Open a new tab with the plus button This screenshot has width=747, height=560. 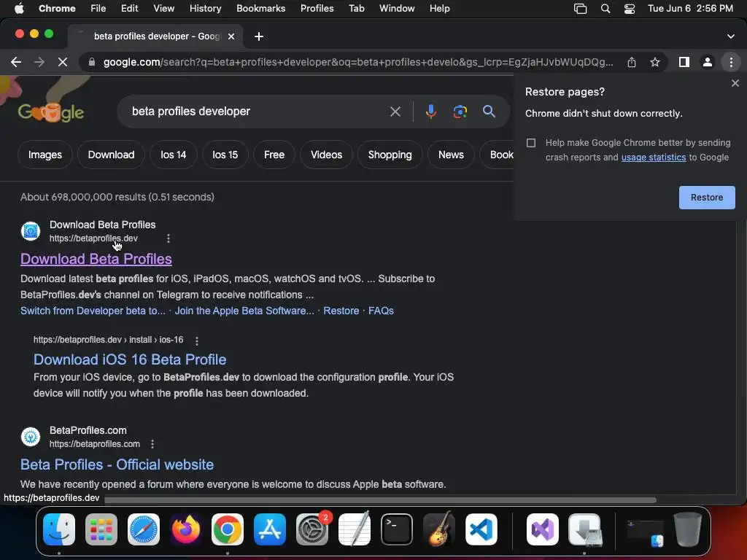click(259, 36)
